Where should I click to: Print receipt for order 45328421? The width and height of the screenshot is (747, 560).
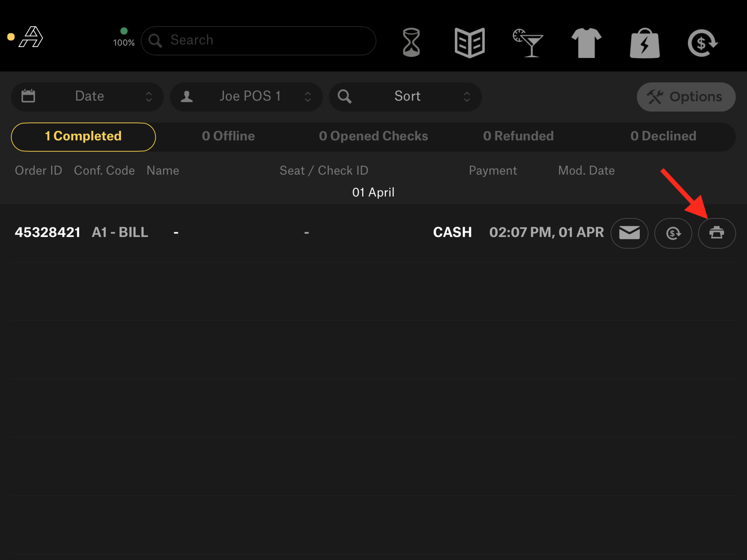click(x=717, y=233)
